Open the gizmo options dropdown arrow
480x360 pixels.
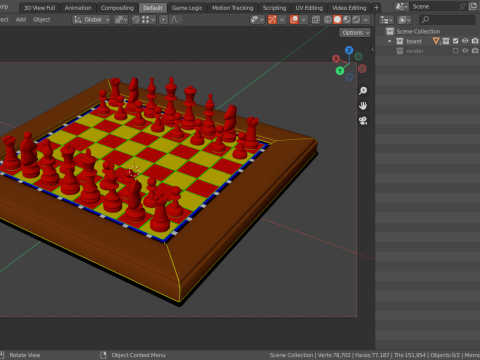282,20
